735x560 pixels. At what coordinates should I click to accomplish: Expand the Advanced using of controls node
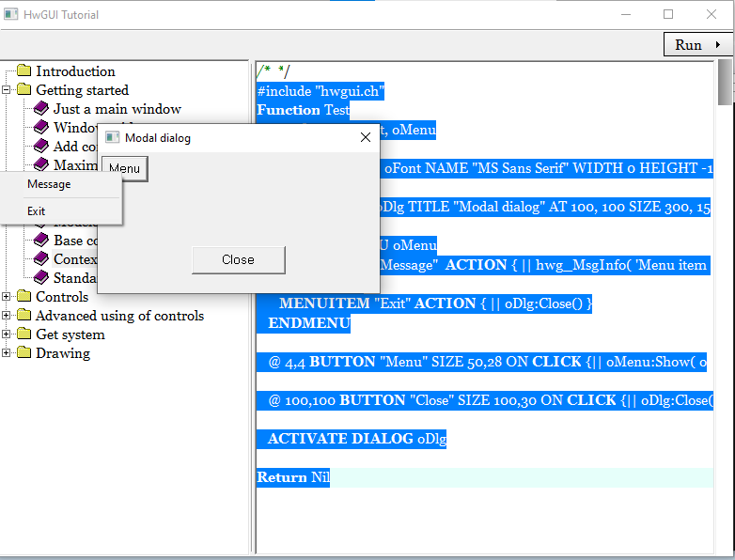coord(8,316)
